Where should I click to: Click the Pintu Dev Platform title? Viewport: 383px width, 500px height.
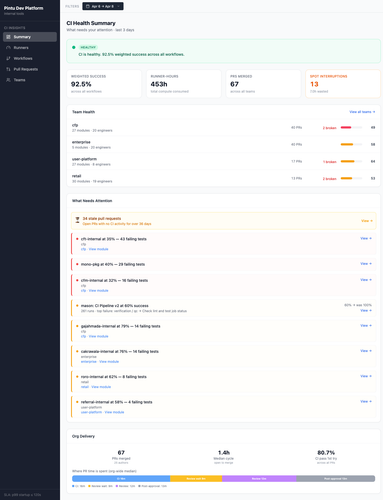[x=24, y=8]
